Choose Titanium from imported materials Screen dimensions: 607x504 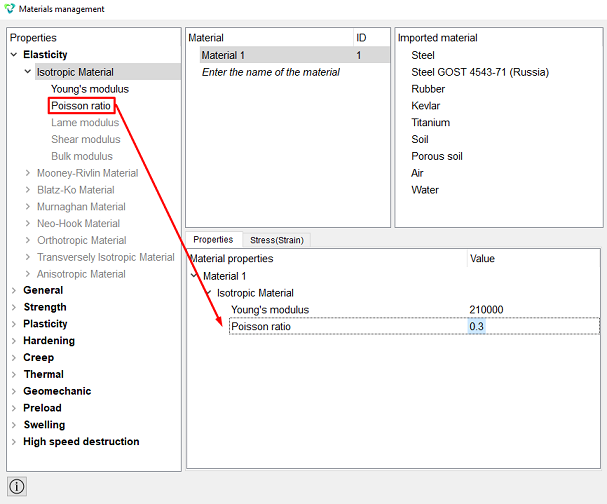coord(430,123)
